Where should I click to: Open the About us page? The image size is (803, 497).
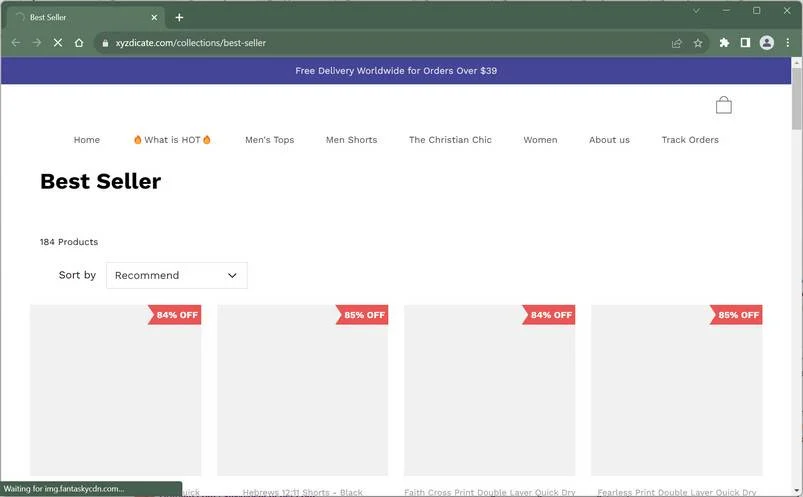click(609, 140)
